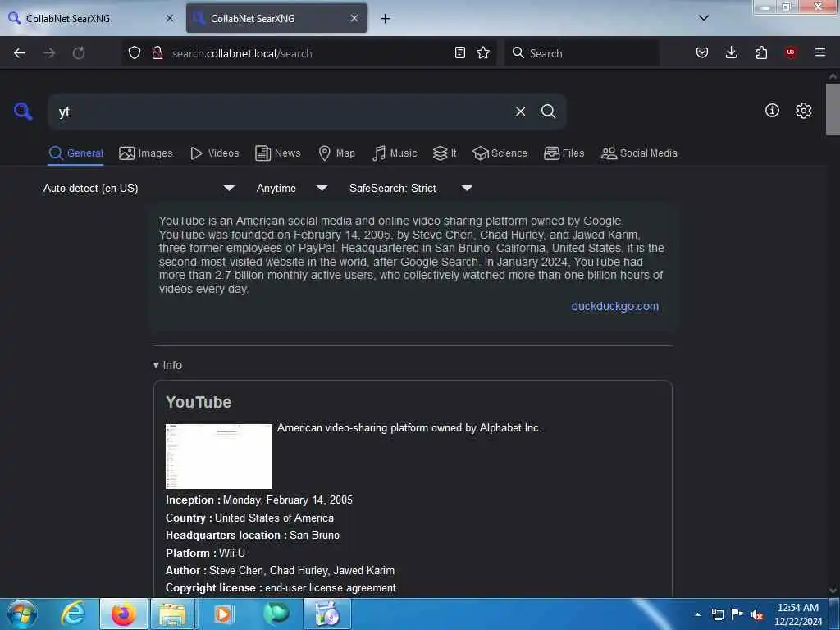The height and width of the screenshot is (630, 840).
Task: Click the tracking protection shield icon
Action: point(135,52)
